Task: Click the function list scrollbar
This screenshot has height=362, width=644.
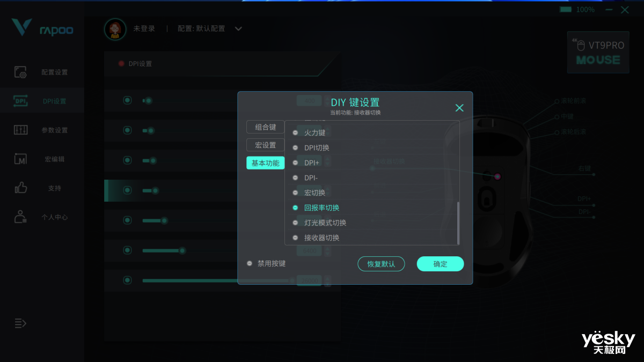Action: point(458,223)
